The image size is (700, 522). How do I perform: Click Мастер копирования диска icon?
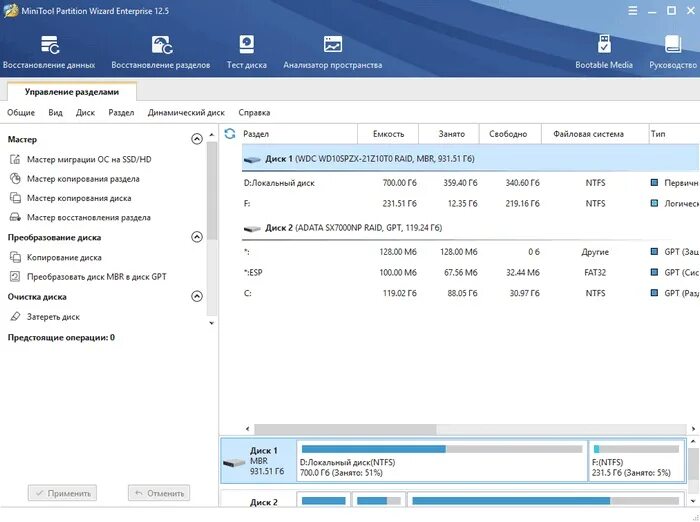coord(15,198)
